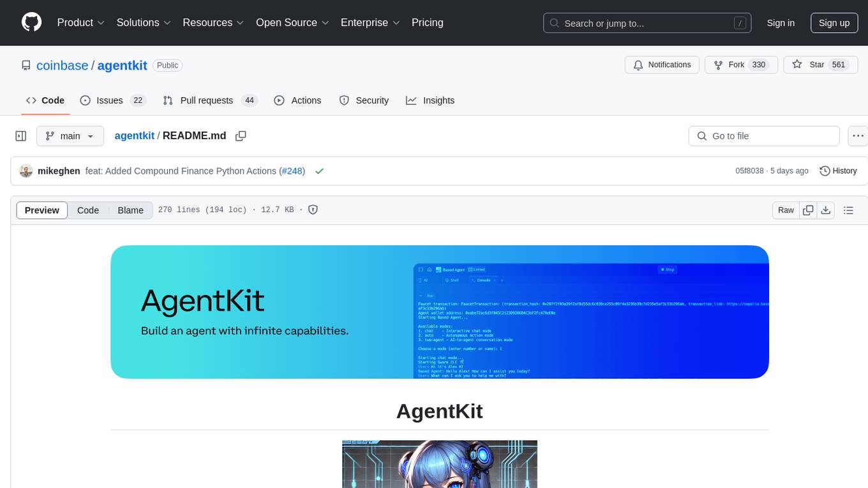Expand the Solutions menu
Screen dimensions: 868x488
[x=144, y=22]
